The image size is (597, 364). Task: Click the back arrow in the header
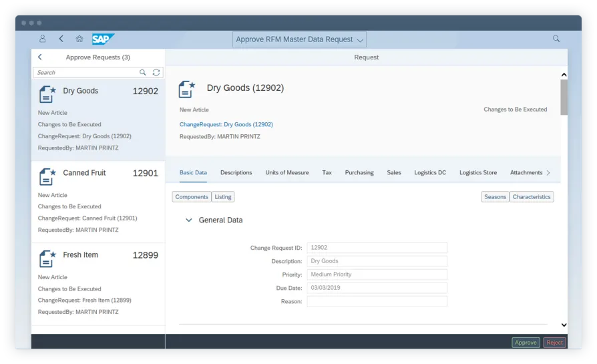[x=61, y=39]
